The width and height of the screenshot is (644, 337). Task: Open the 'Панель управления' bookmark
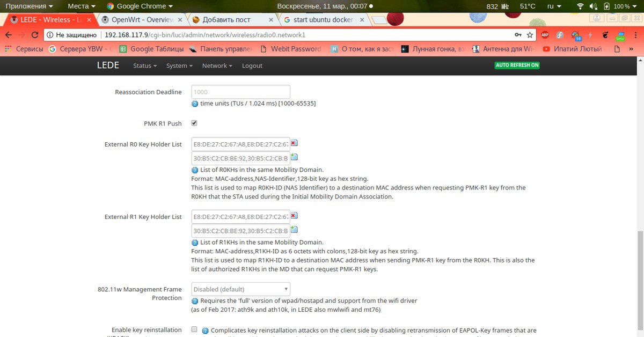point(221,49)
